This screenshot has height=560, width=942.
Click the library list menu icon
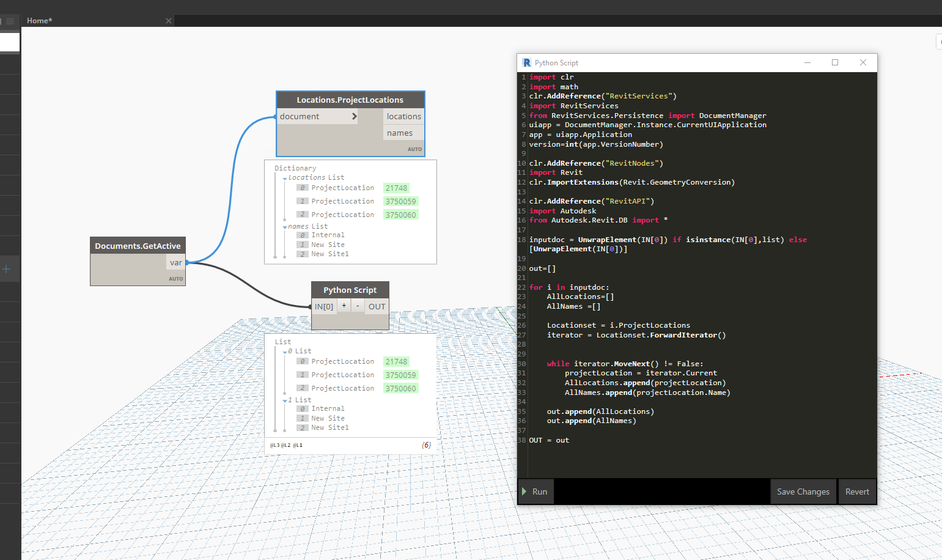(x=10, y=21)
